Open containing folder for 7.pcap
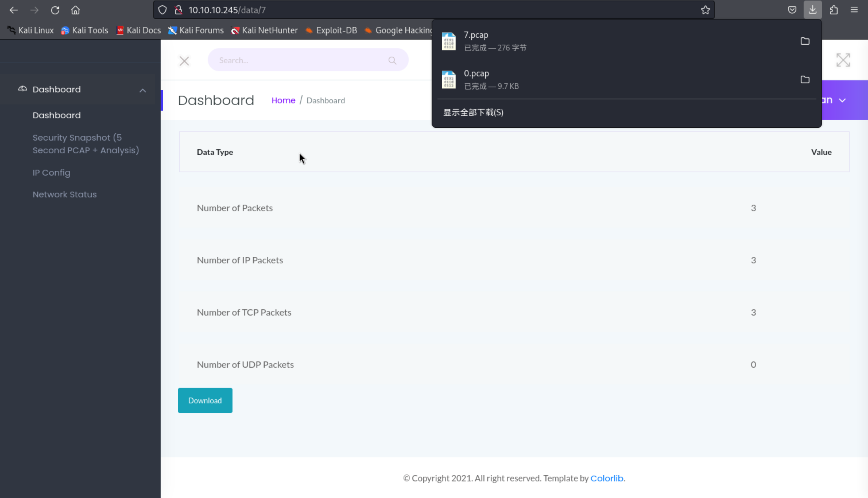 click(x=805, y=41)
